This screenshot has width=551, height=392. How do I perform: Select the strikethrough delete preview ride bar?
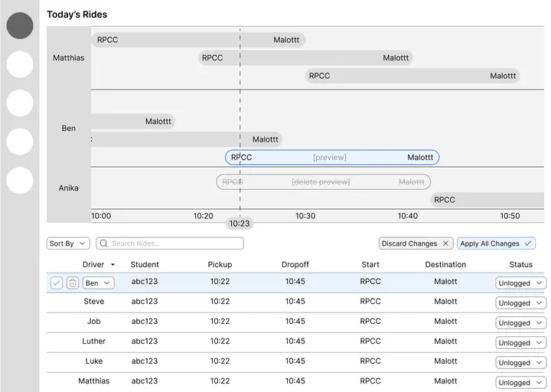tap(323, 181)
